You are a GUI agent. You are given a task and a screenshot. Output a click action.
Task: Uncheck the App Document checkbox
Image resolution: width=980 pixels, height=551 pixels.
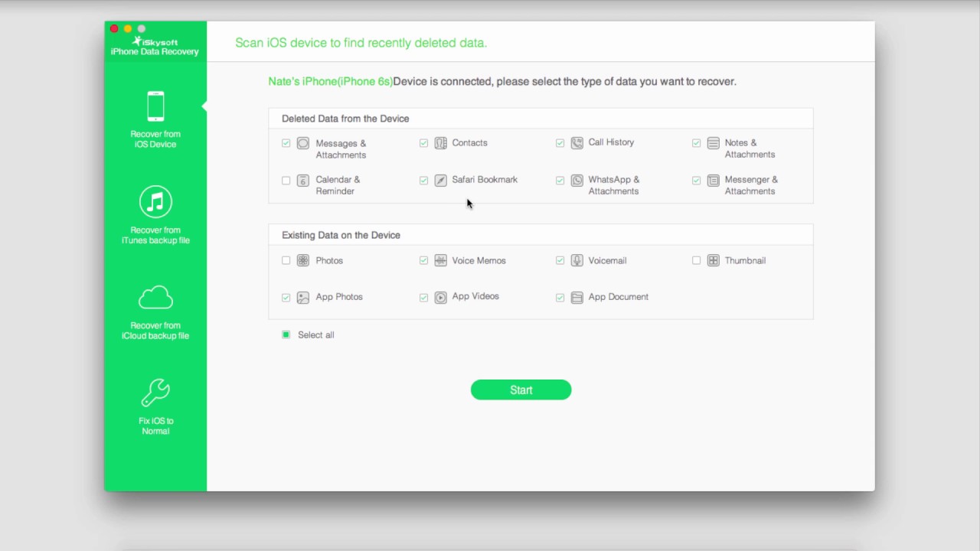[x=560, y=298]
